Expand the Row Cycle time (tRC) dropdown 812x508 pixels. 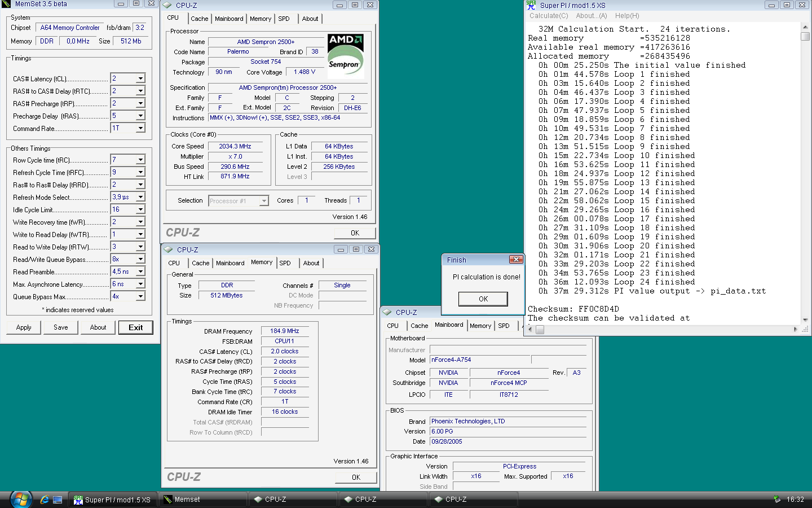point(140,160)
